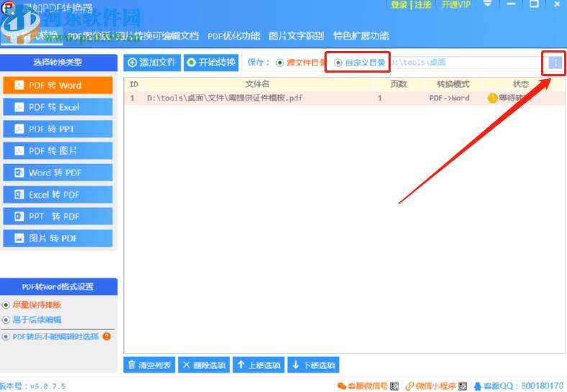The height and width of the screenshot is (392, 567).
Task: Choose PDF 转 PPT conversion
Action: click(x=58, y=129)
